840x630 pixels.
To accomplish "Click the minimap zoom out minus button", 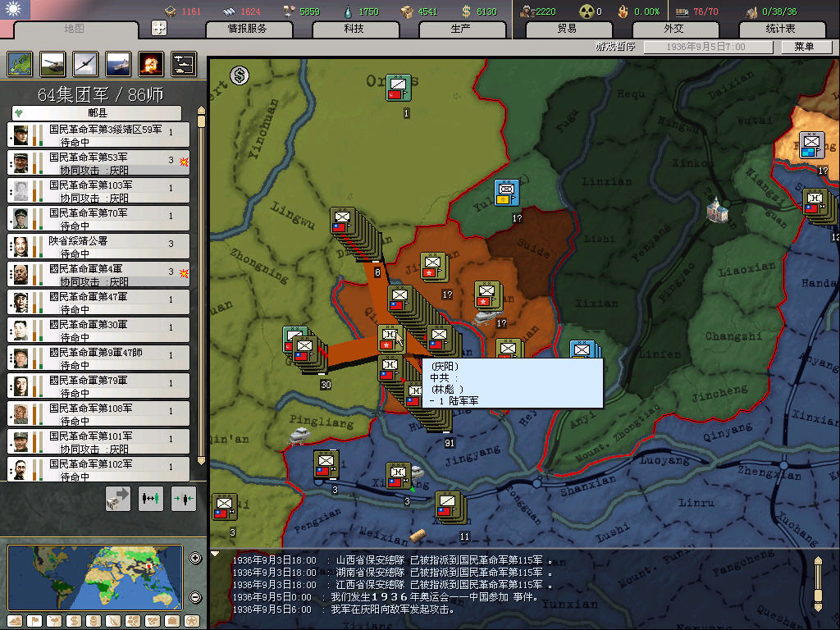I will click(x=195, y=597).
